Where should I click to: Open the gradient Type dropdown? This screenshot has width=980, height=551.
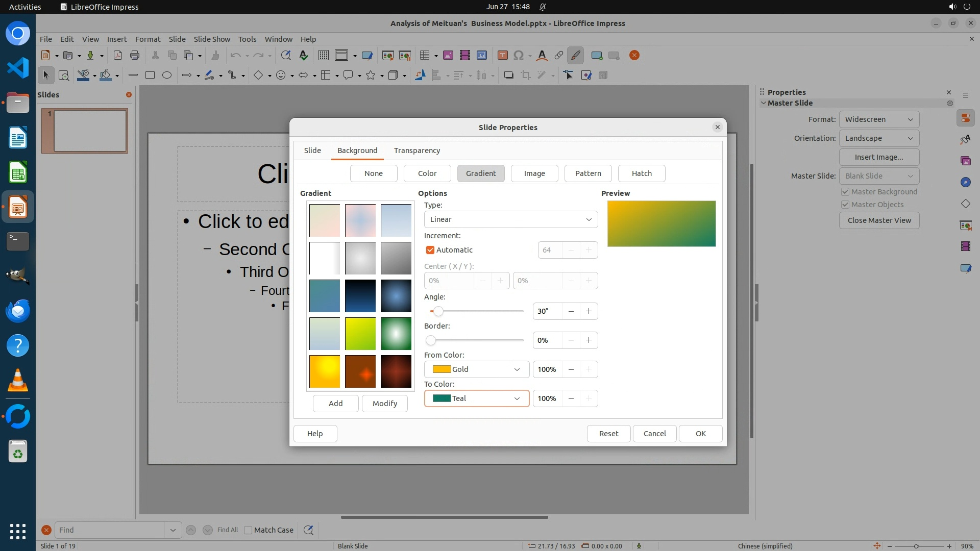(x=510, y=219)
